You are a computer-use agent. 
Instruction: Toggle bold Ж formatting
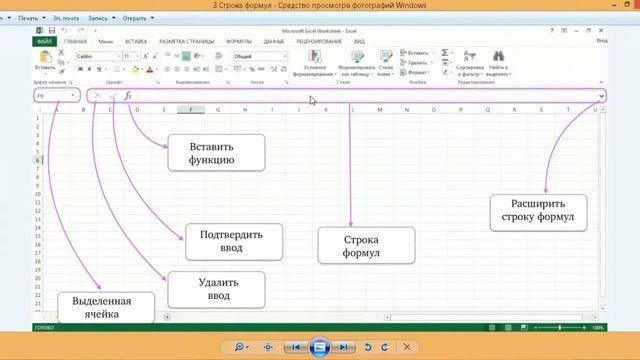(x=80, y=69)
